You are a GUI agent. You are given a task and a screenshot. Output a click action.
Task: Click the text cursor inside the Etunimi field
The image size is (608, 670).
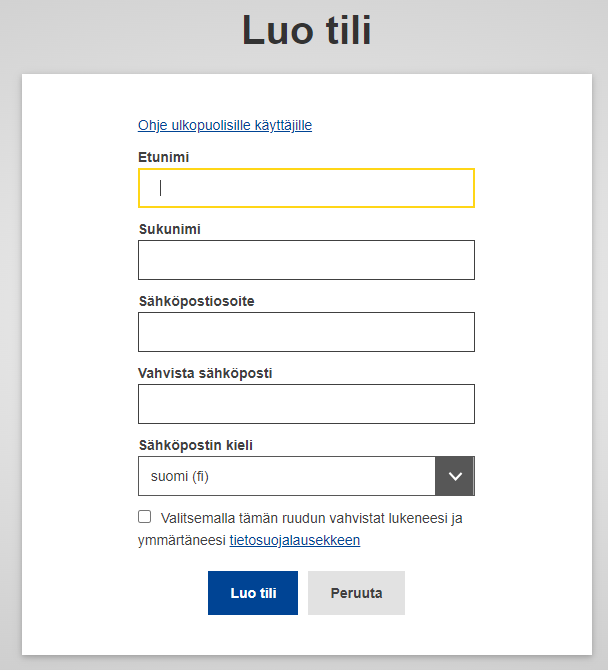pyautogui.click(x=160, y=188)
